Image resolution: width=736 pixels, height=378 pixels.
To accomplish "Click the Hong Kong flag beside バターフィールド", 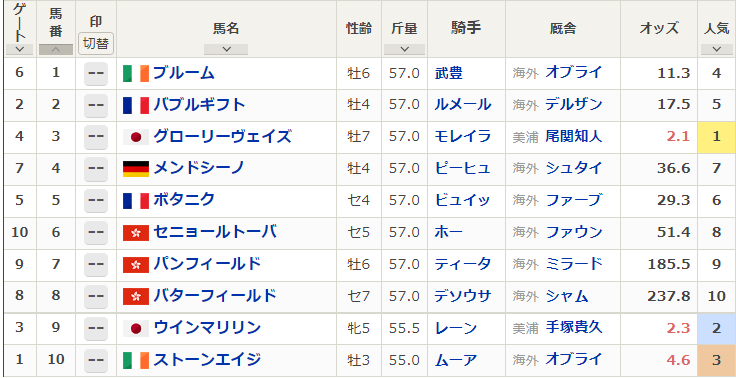I will pyautogui.click(x=136, y=297).
